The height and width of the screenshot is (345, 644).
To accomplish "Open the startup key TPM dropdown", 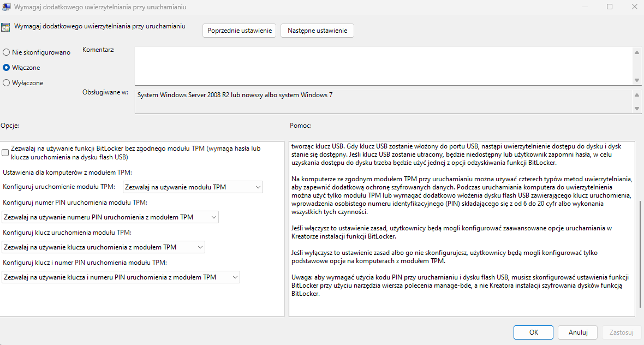I will (x=103, y=247).
